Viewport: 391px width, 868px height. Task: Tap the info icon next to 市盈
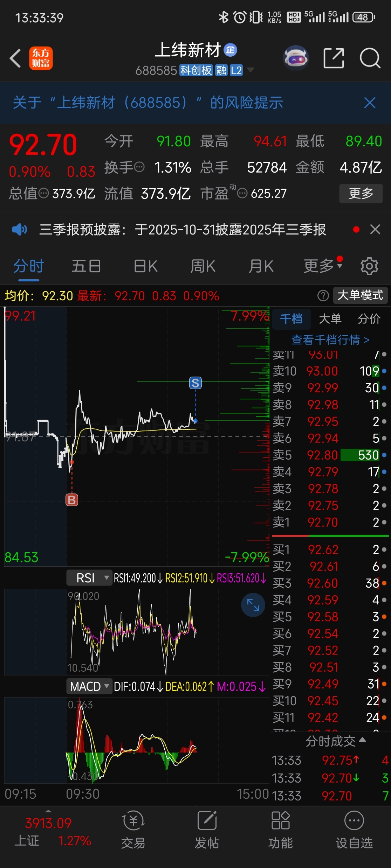242,193
